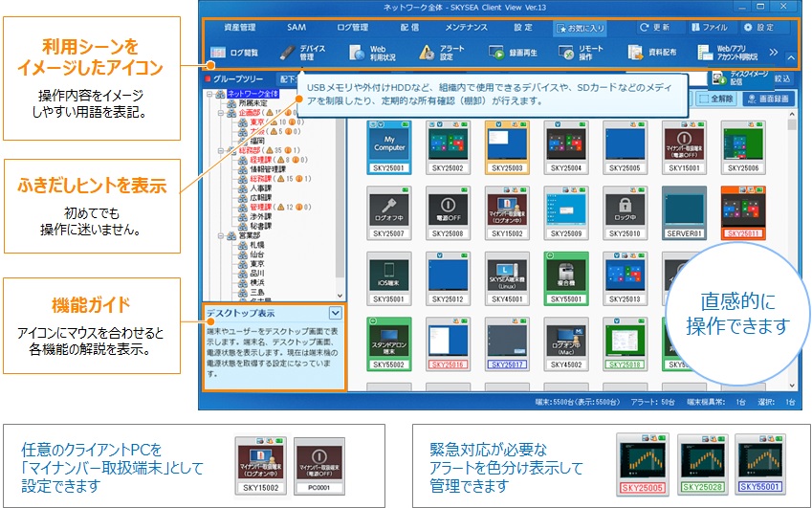Select the My Computer terminal SKY25001
The height and width of the screenshot is (508, 812).
pyautogui.click(x=389, y=147)
